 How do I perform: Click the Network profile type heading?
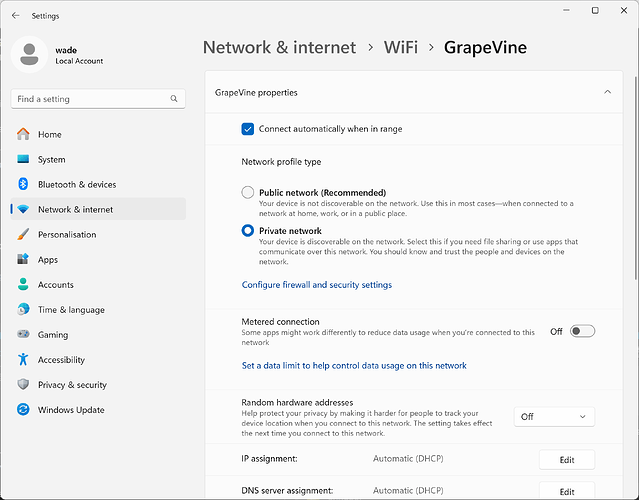281,162
